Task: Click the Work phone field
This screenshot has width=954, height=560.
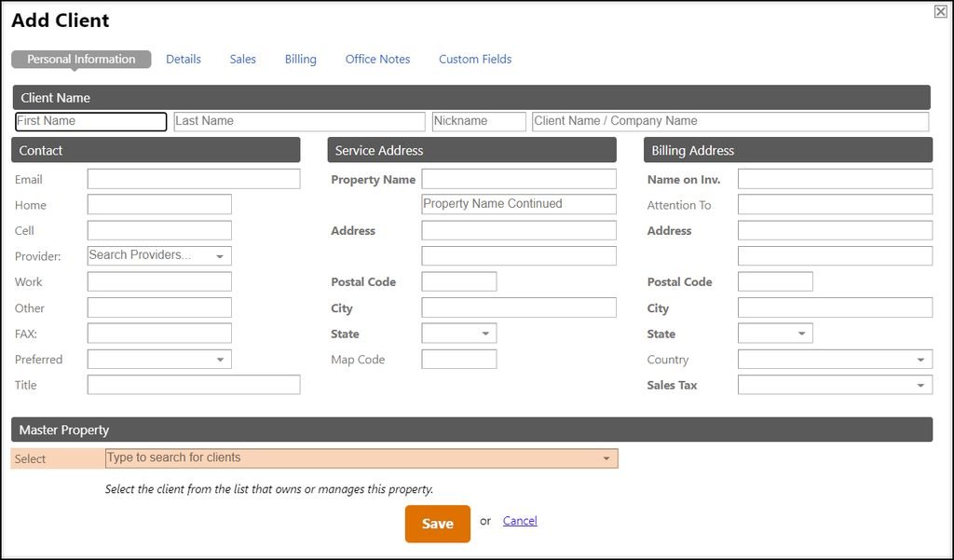Action: [x=159, y=281]
